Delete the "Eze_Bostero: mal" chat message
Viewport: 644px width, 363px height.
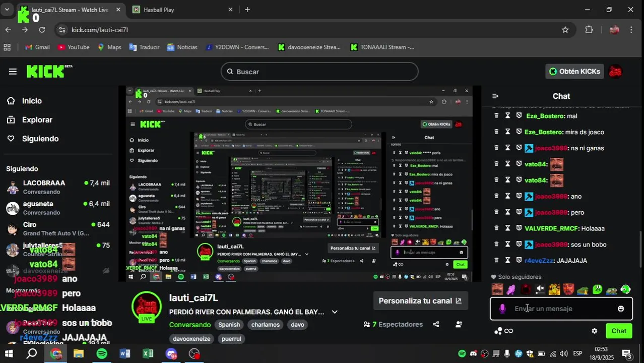point(495,115)
